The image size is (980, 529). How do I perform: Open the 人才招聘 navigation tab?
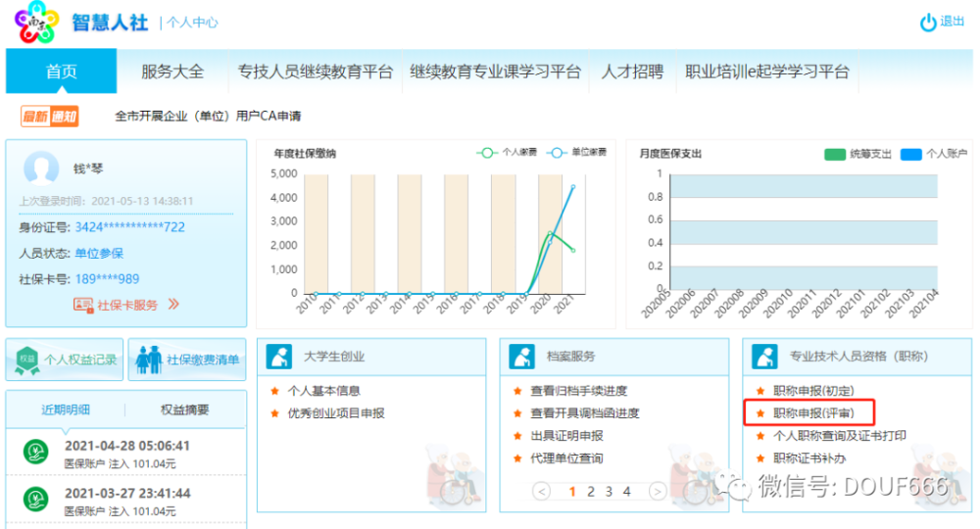(x=632, y=72)
